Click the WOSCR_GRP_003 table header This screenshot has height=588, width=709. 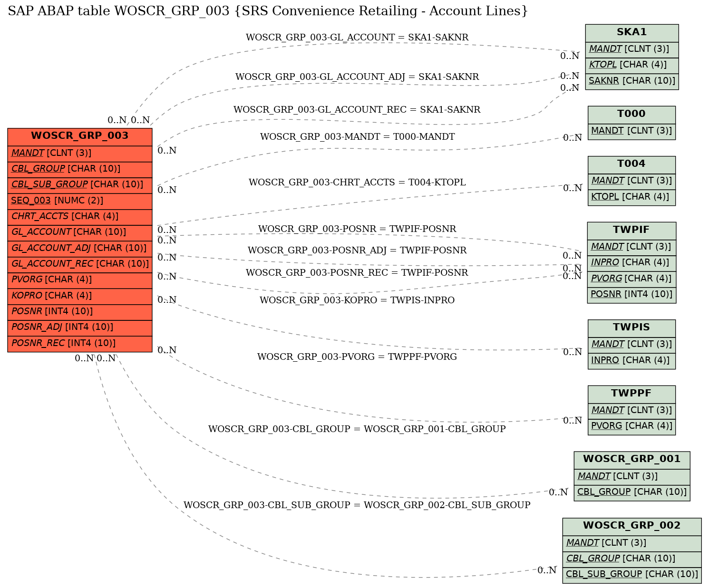[80, 136]
